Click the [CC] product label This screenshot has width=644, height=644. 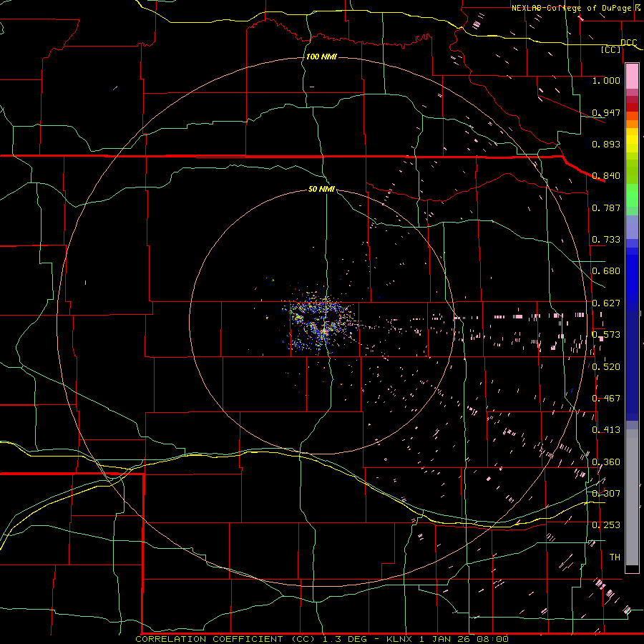(611, 49)
